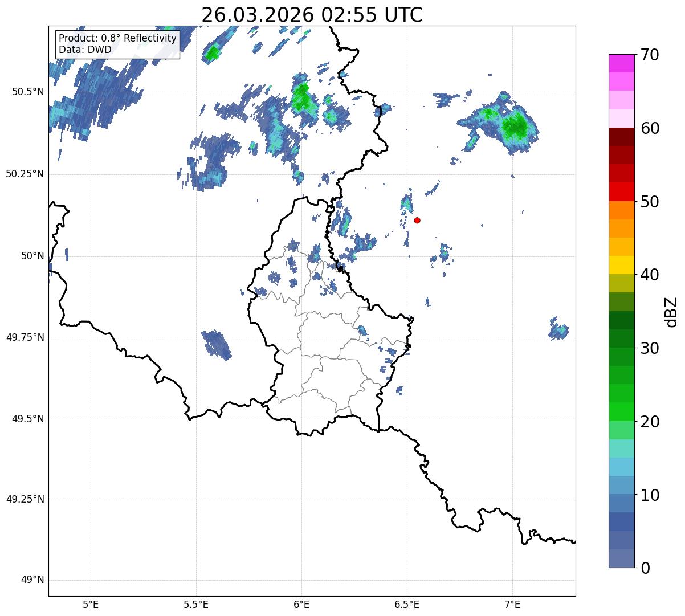Click the colorbar tick label 50
685x616 pixels.
point(650,202)
